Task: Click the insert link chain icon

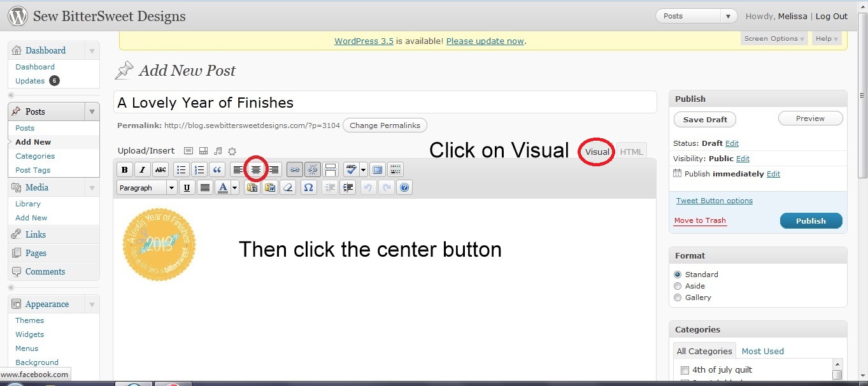Action: point(294,170)
